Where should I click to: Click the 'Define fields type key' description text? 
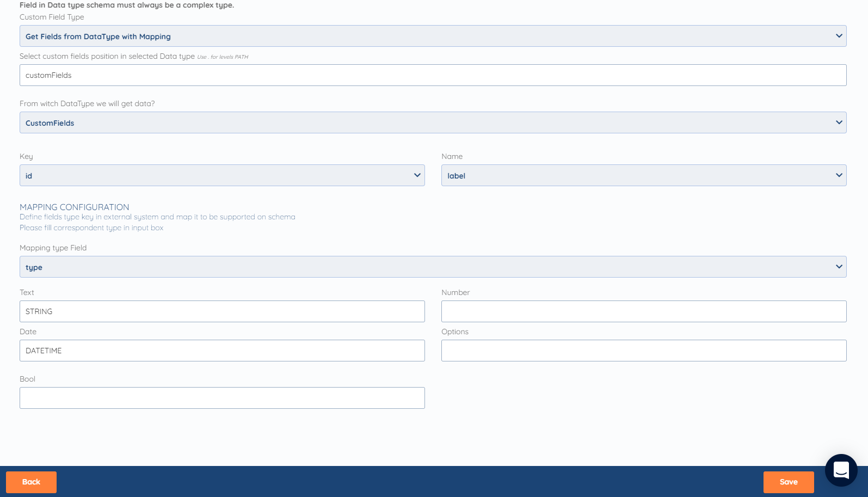tap(157, 217)
